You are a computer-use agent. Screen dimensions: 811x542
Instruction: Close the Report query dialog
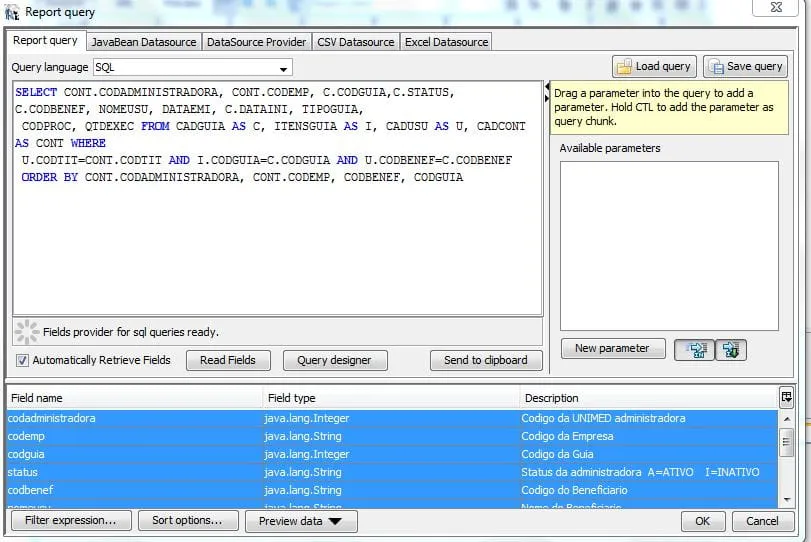click(x=776, y=7)
